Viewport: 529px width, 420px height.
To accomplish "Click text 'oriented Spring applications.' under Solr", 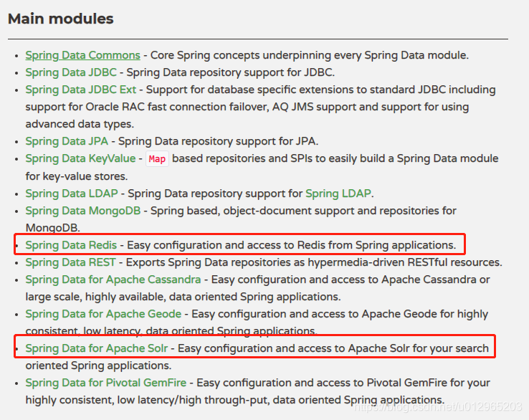I will tap(98, 366).
